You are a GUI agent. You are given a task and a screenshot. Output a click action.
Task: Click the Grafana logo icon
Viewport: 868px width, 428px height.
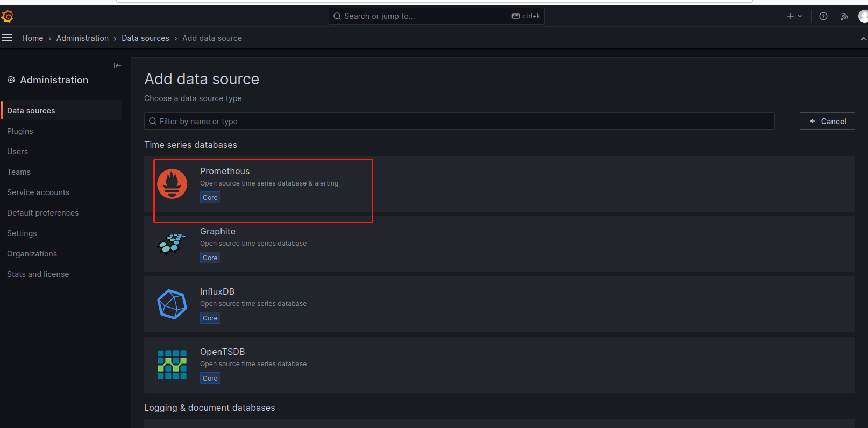[x=7, y=17]
